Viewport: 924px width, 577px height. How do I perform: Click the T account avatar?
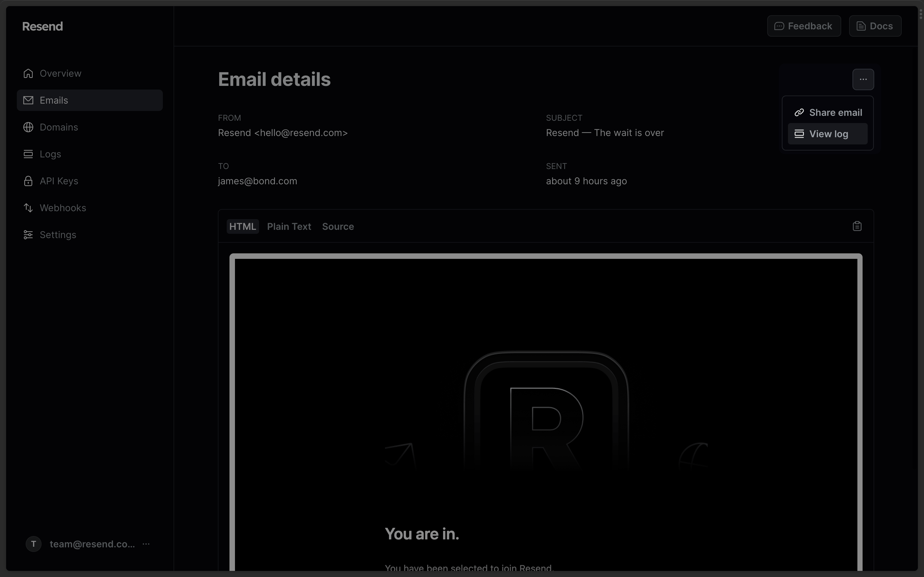pos(34,544)
